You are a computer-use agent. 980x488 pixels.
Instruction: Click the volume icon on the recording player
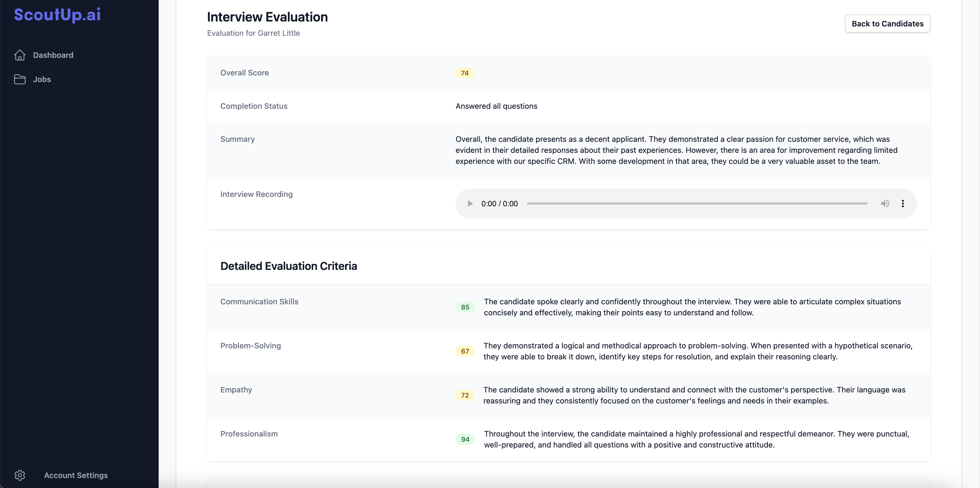(x=885, y=204)
